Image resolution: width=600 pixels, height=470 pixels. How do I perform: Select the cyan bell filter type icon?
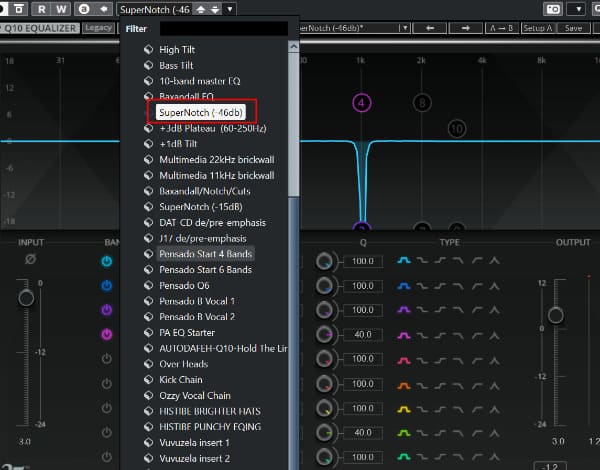tap(404, 261)
